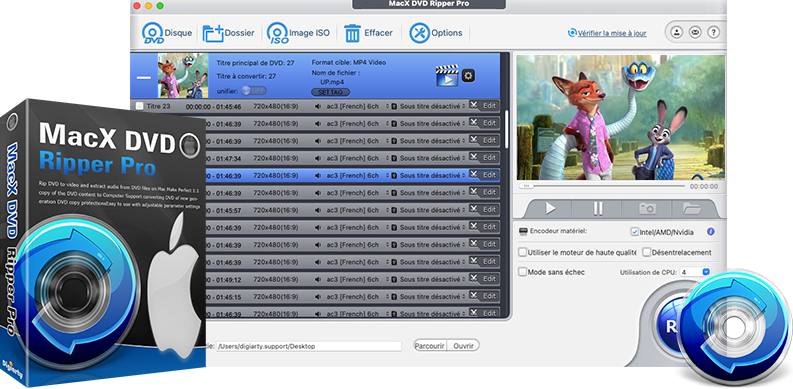This screenshot has height=389, width=793.
Task: Click the blue info icon beside Intel/AMD/Nvidia
Action: coord(710,232)
